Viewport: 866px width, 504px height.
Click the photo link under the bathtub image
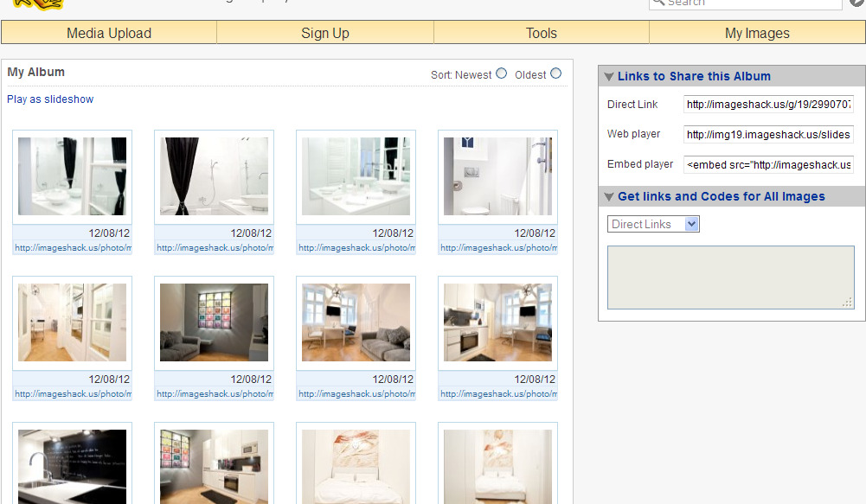(215, 248)
